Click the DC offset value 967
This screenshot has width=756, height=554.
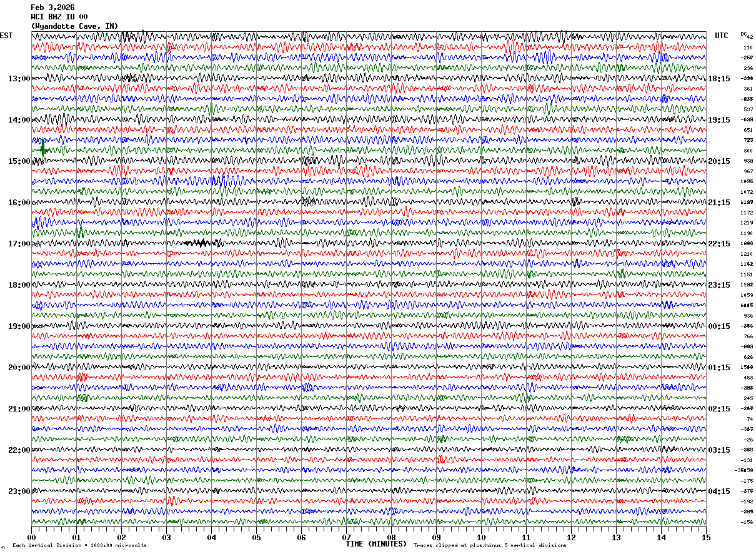(x=748, y=171)
